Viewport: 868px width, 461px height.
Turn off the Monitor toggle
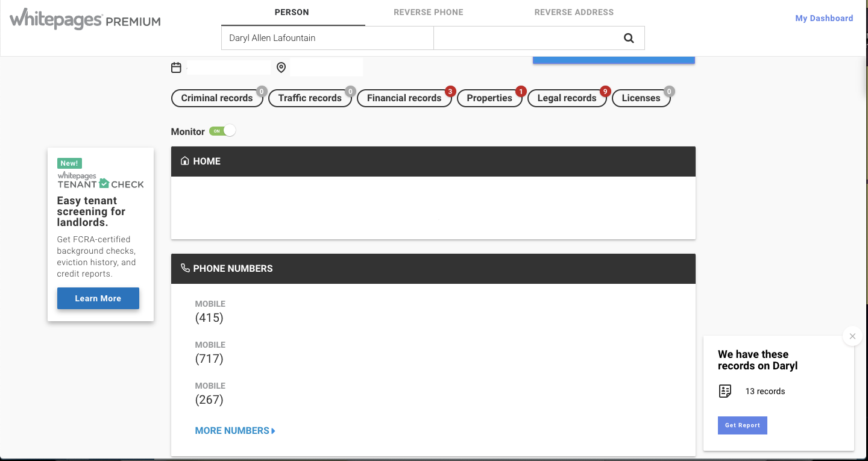coord(222,131)
